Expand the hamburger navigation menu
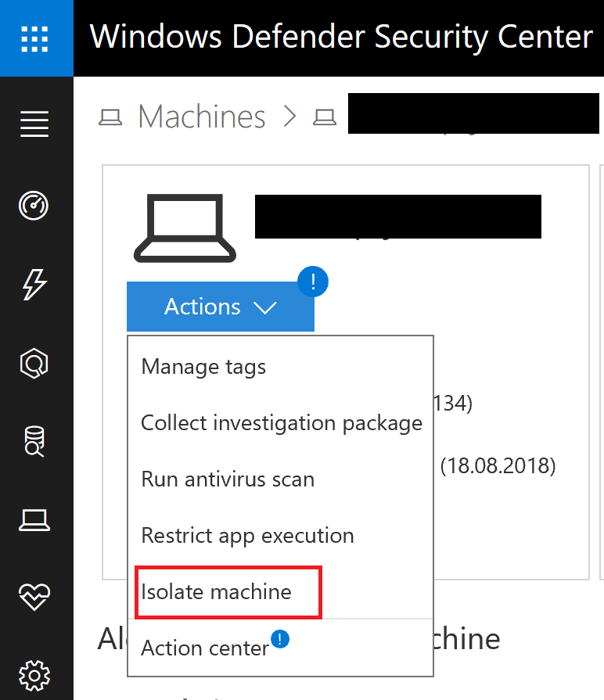This screenshot has width=604, height=700. pos(34,124)
